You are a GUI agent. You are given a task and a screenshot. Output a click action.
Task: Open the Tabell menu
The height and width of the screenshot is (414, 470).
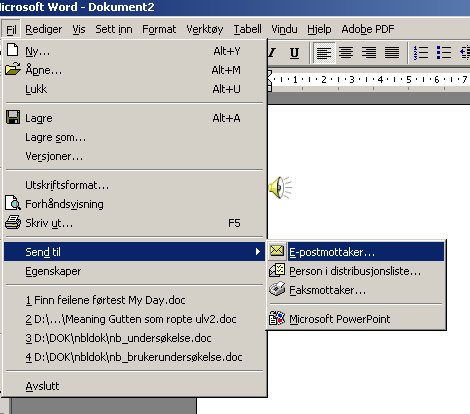[247, 29]
